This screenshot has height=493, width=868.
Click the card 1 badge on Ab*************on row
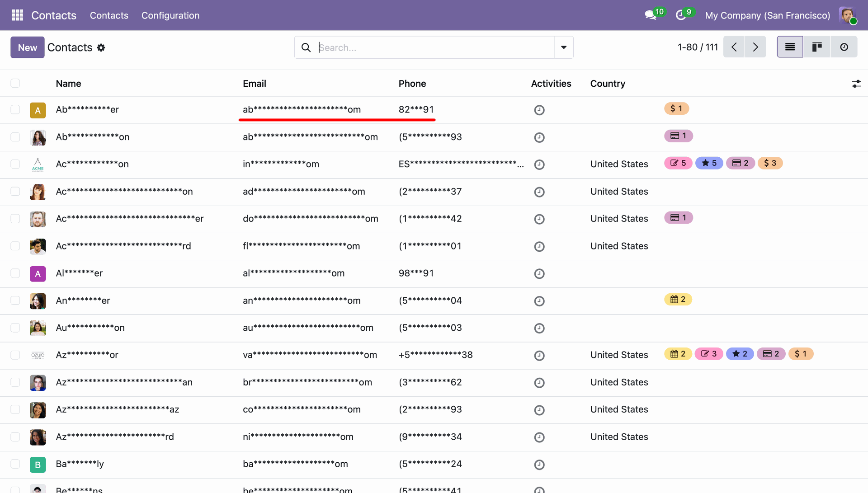point(678,136)
